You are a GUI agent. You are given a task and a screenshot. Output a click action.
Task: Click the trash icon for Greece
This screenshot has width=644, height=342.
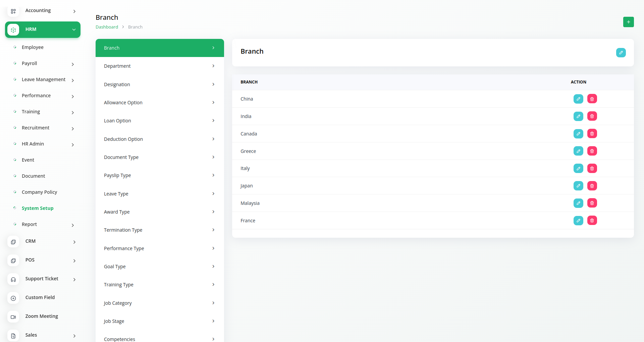click(x=592, y=151)
